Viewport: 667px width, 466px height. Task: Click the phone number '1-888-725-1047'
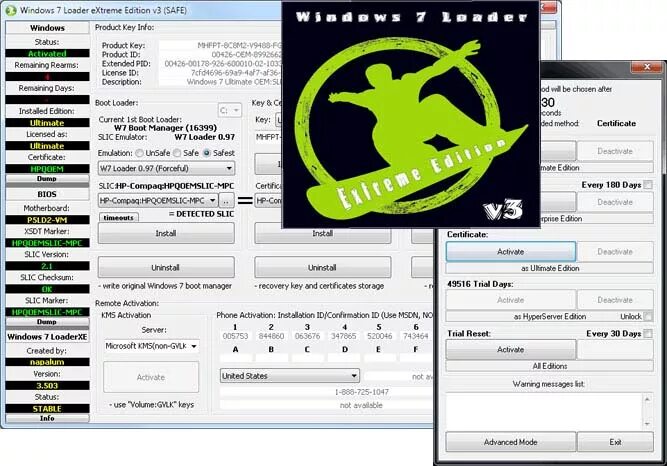(362, 392)
